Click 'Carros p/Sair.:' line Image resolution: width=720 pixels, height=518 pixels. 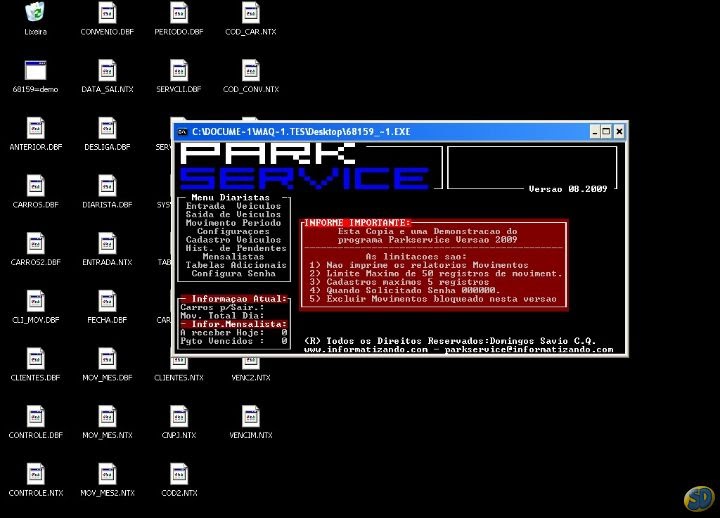(x=222, y=307)
